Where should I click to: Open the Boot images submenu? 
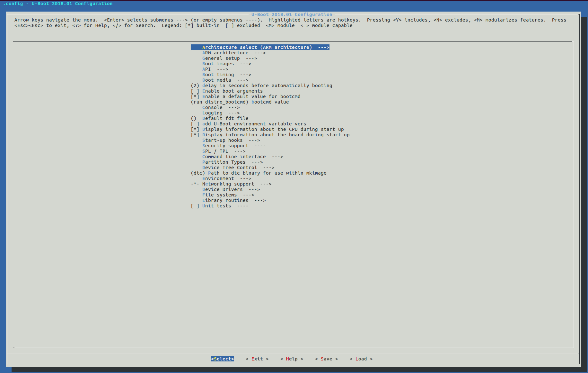click(227, 64)
